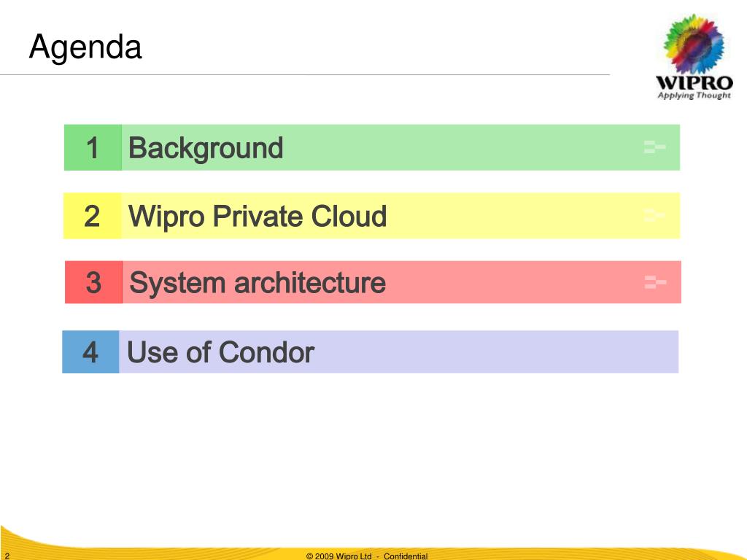Click the arrow icon on Wipro Private Cloud bar
Viewport: 747px width, 560px height.
(x=654, y=215)
